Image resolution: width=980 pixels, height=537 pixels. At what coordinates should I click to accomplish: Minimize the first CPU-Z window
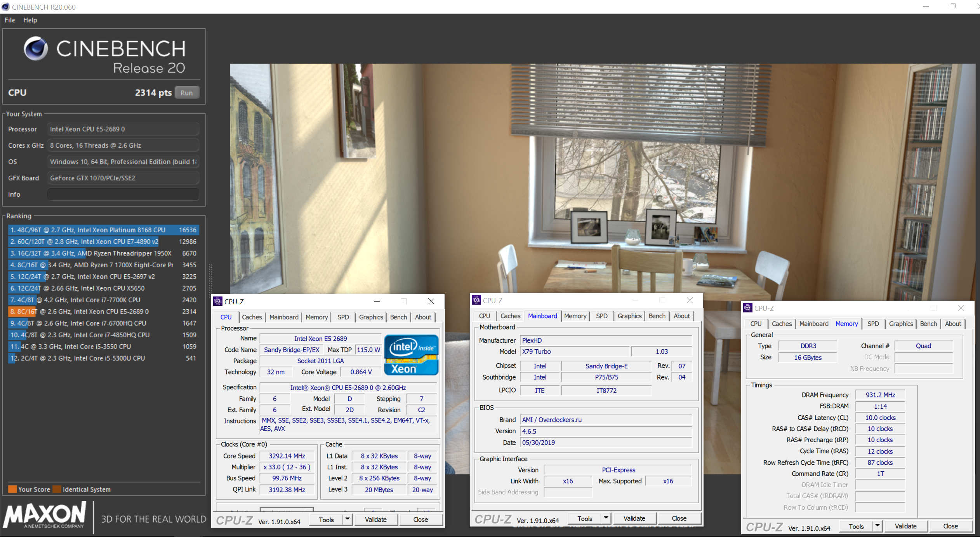[377, 301]
